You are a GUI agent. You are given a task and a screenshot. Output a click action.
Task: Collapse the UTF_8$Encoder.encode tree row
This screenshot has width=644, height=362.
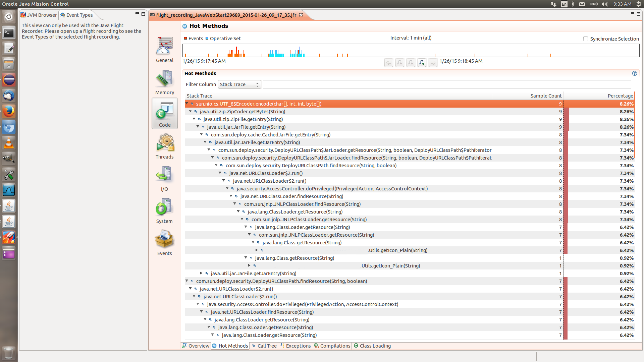click(x=187, y=104)
